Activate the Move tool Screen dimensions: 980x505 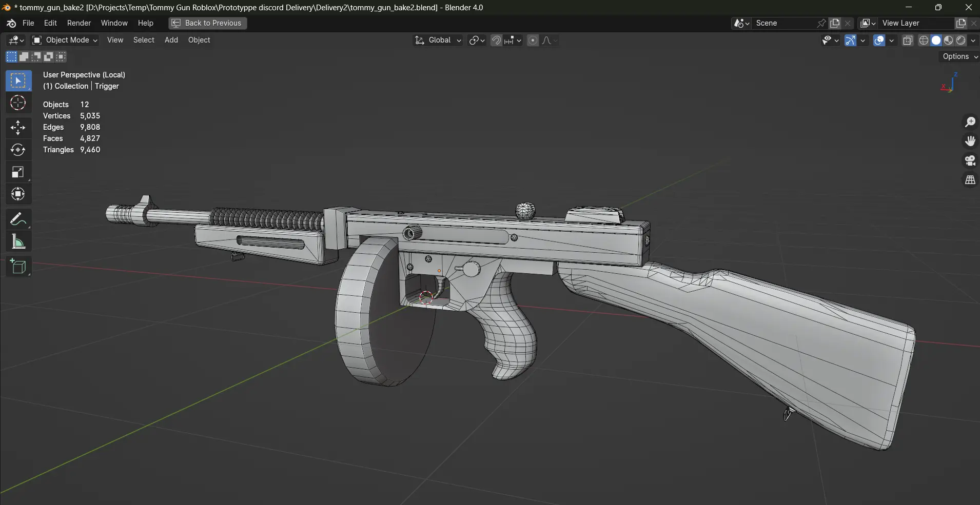(x=18, y=127)
